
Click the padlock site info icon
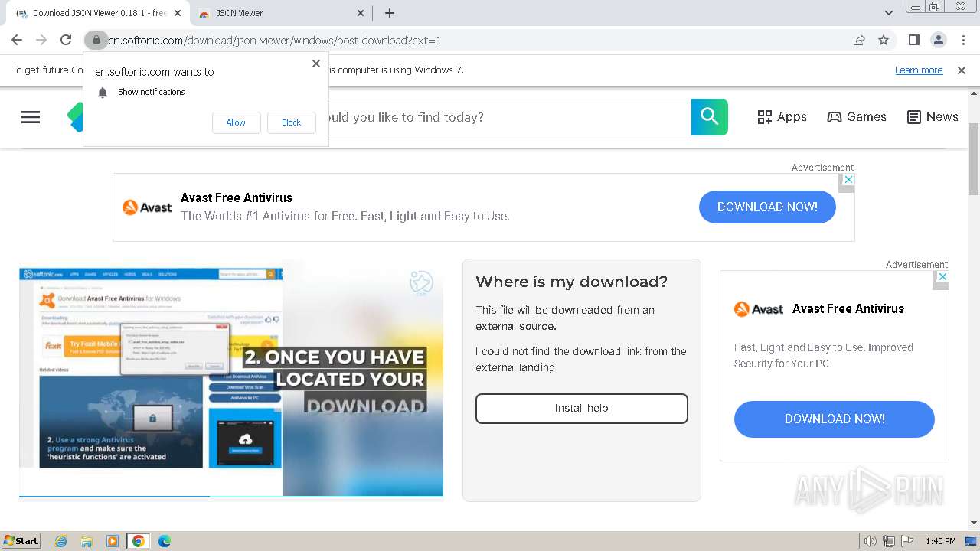(96, 40)
